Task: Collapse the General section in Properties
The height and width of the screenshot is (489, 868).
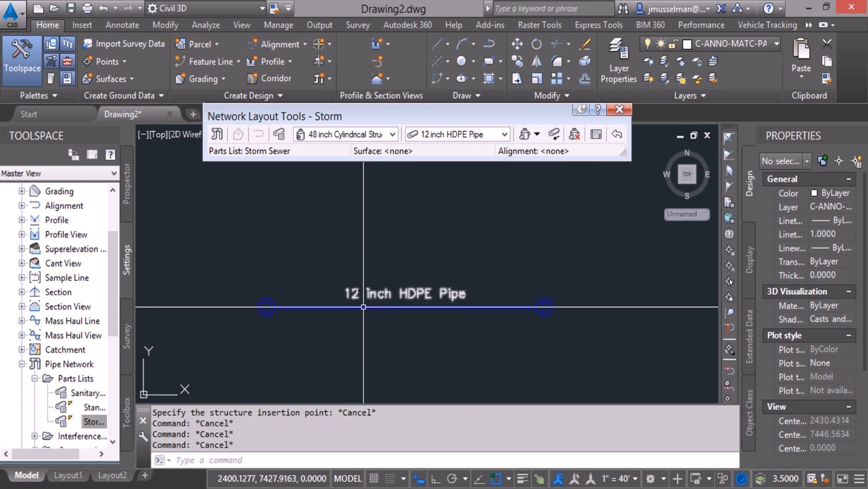Action: point(849,179)
